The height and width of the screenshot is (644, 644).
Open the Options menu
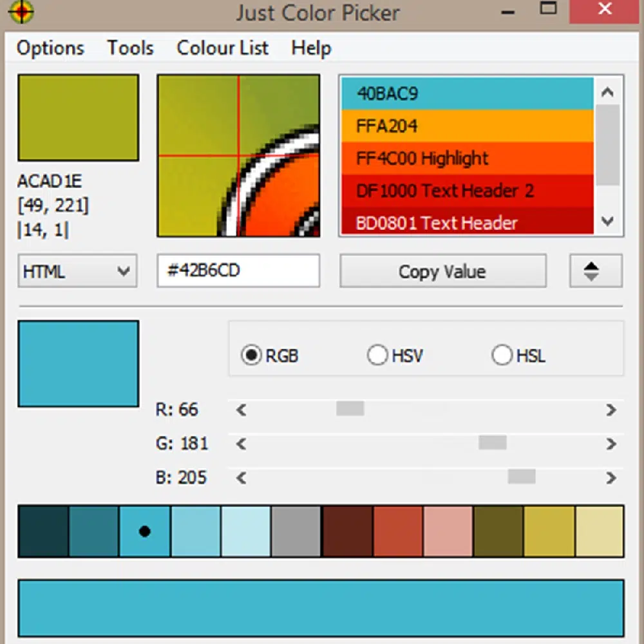tap(50, 48)
